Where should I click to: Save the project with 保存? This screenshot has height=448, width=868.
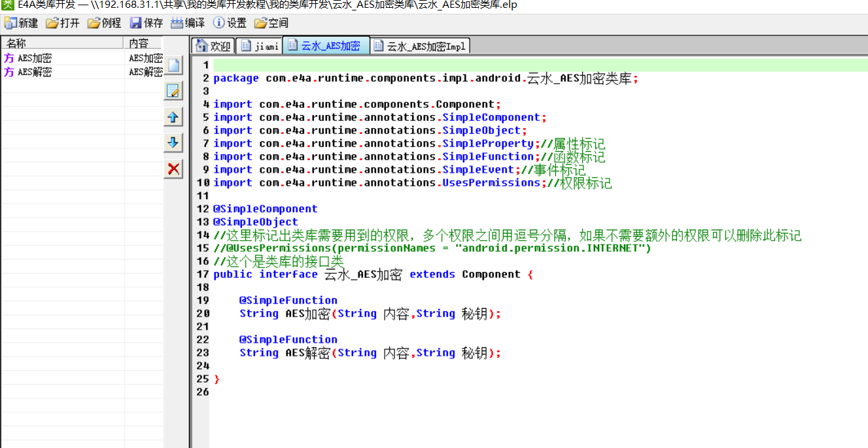click(x=147, y=23)
